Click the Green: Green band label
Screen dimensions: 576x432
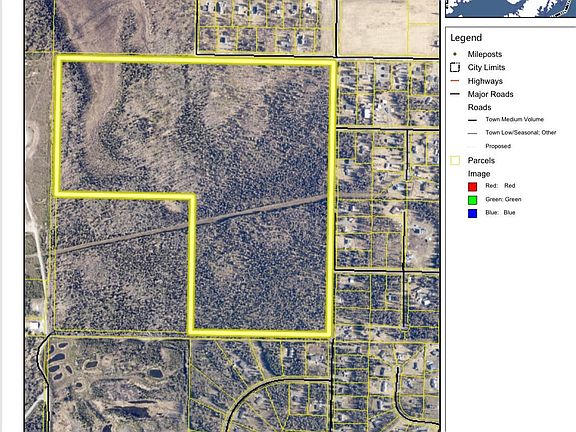pyautogui.click(x=503, y=199)
